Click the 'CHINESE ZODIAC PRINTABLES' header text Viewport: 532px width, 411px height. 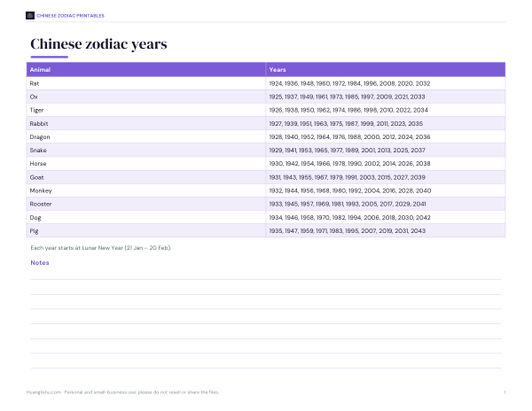pyautogui.click(x=71, y=16)
